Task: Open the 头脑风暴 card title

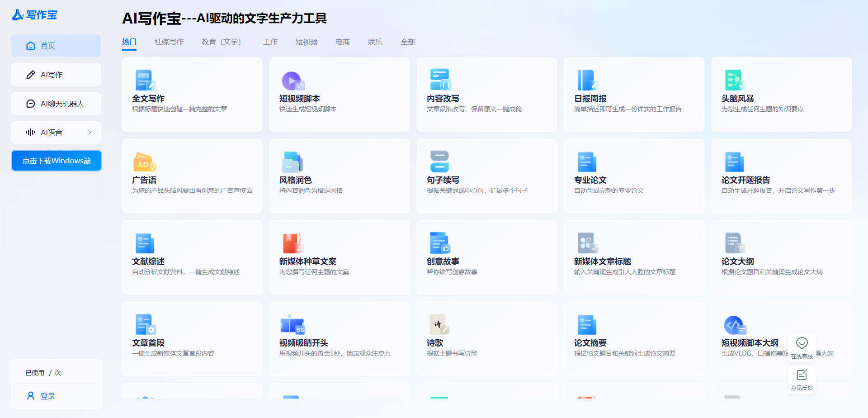Action: click(738, 99)
